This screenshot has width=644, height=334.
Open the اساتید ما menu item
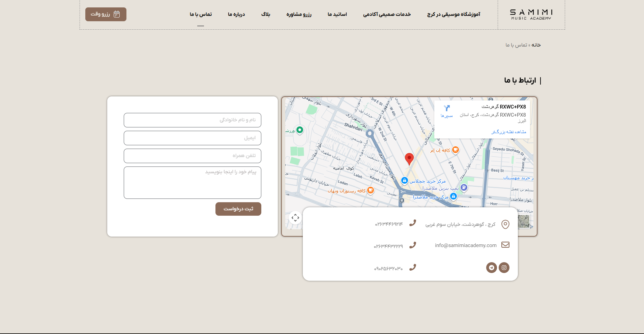click(337, 14)
